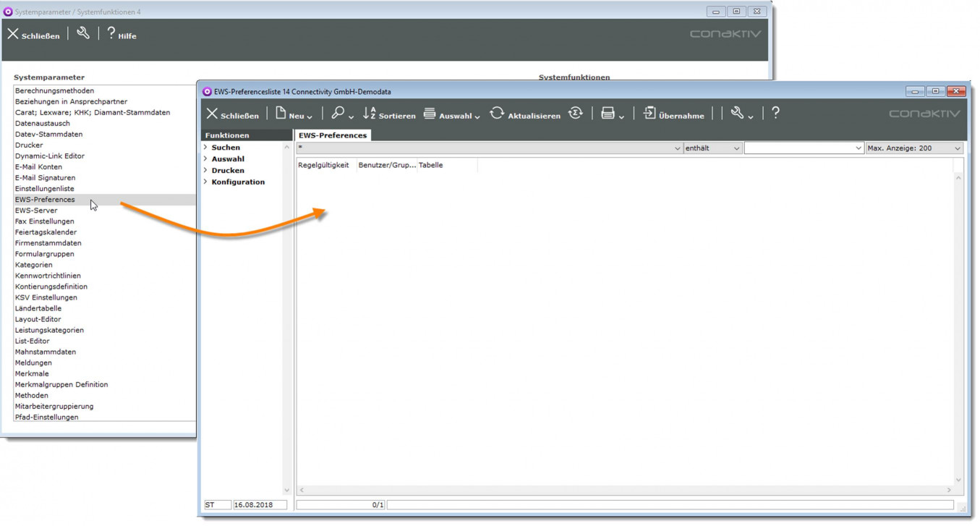Viewport: 980px width, 526px height.
Task: Open the 'enthält' operator dropdown
Action: click(713, 148)
